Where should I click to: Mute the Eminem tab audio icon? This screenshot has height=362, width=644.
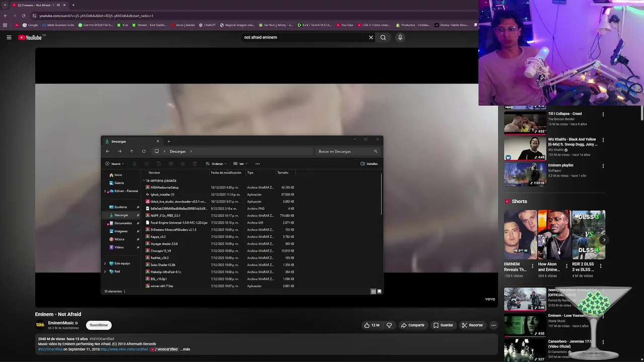[58, 5]
